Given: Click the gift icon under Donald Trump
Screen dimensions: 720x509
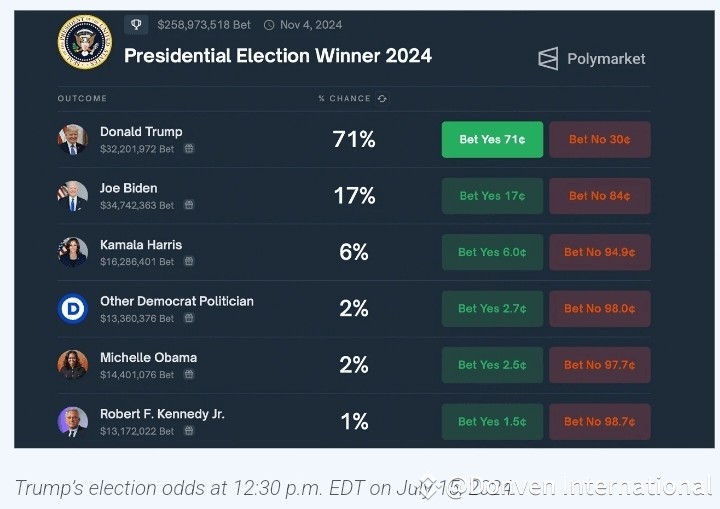Looking at the screenshot, I should tap(189, 149).
